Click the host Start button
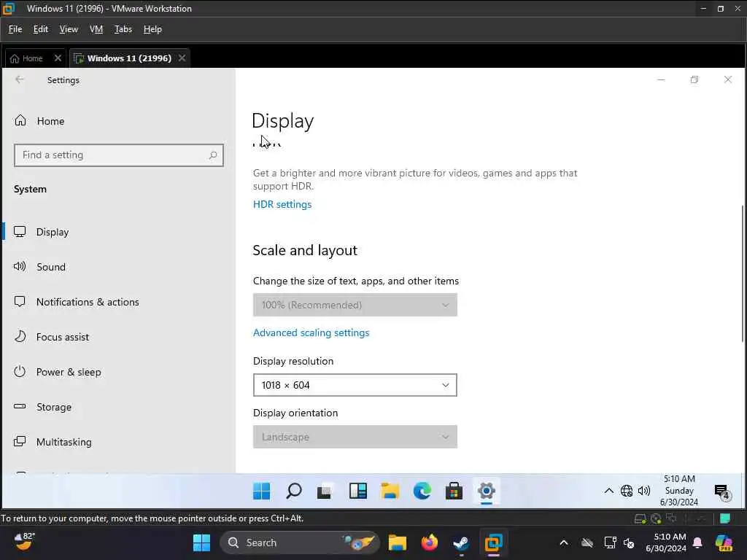This screenshot has width=747, height=560. pos(201,542)
